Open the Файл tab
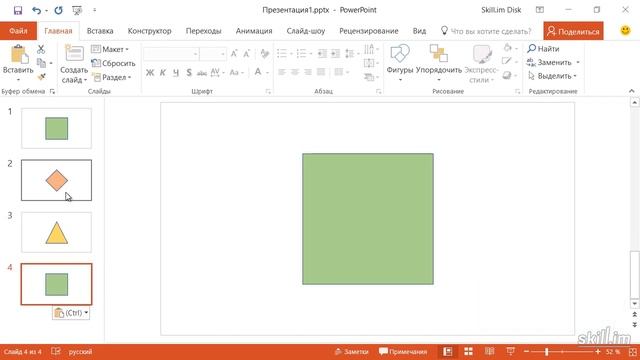This screenshot has height=360, width=640. click(x=18, y=31)
